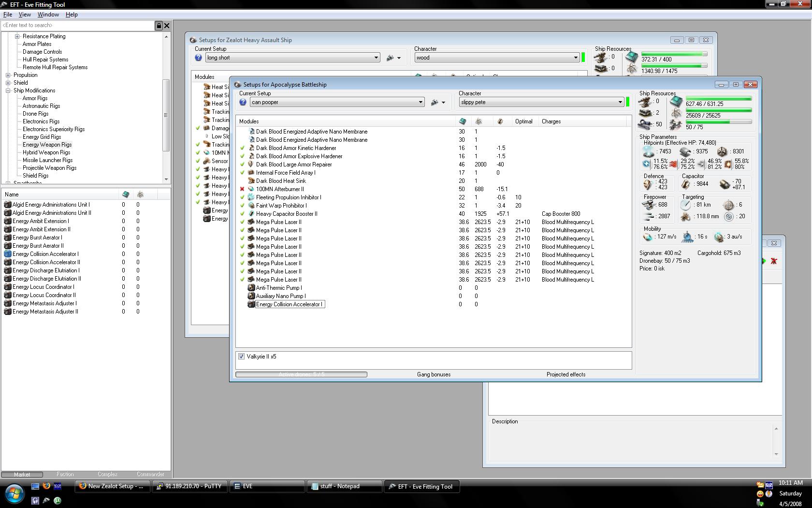Toggle the Dark Blood Armor Explosive Hardener checkmark

(243, 156)
